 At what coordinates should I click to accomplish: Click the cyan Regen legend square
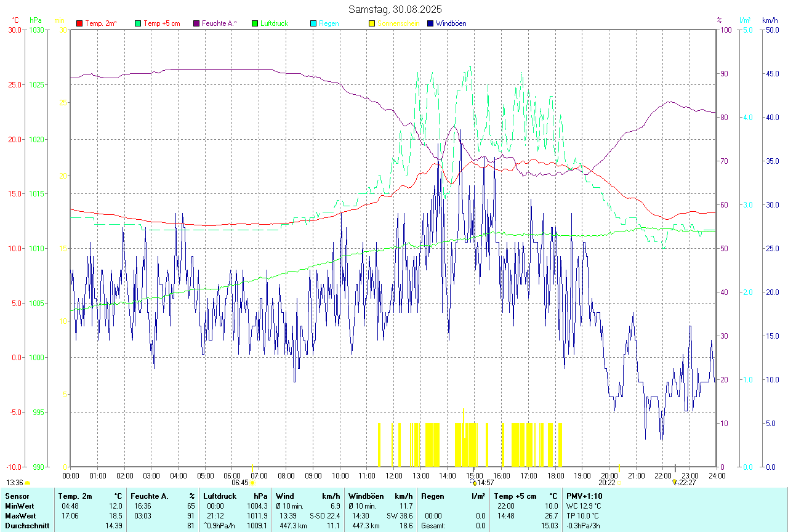313,23
